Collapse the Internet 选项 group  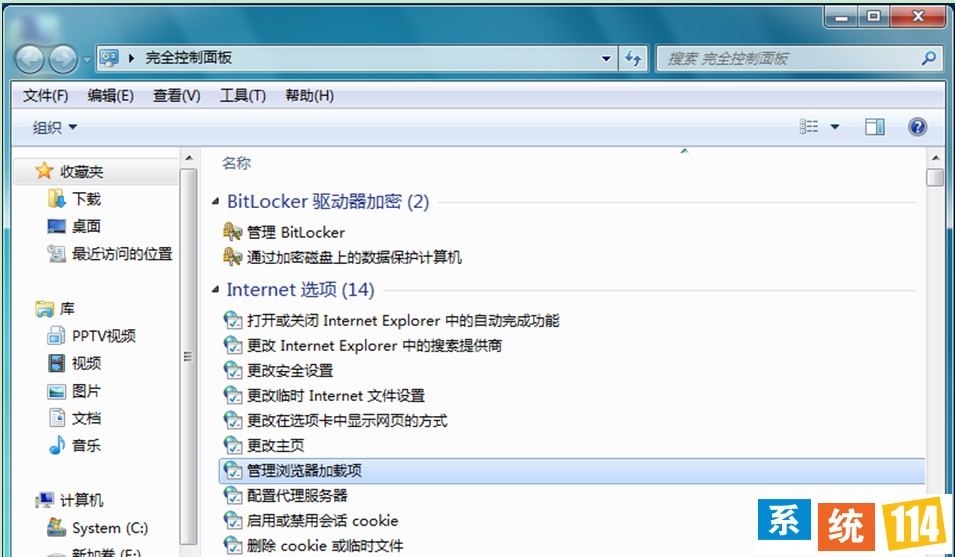(x=216, y=290)
